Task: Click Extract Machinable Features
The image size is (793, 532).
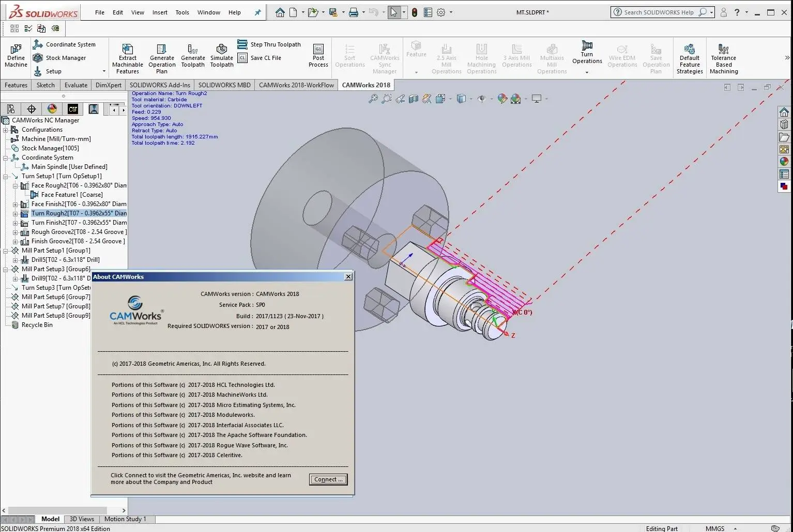Action: point(128,58)
